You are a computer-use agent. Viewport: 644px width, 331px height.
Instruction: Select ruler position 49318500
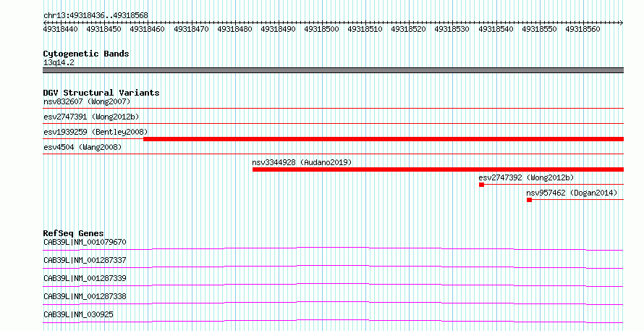(x=321, y=29)
